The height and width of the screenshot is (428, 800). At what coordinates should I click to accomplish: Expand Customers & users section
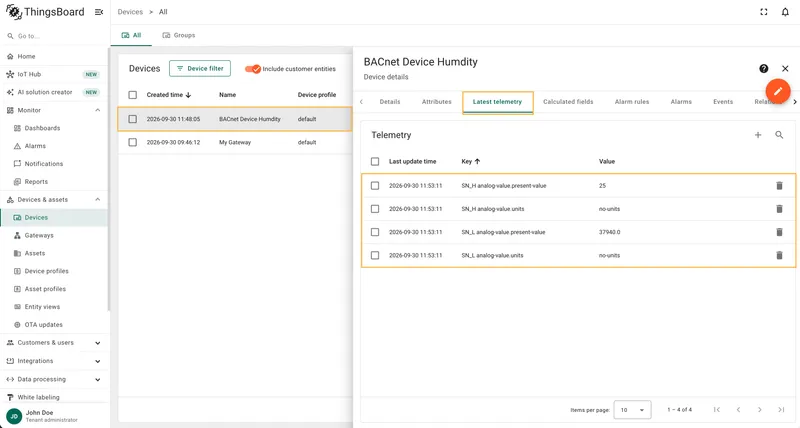(x=97, y=343)
